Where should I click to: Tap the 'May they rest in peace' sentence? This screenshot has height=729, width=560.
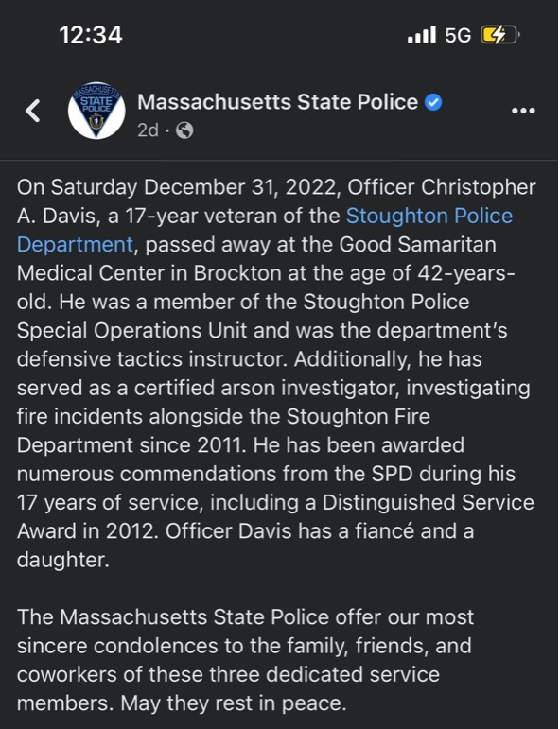(x=234, y=703)
